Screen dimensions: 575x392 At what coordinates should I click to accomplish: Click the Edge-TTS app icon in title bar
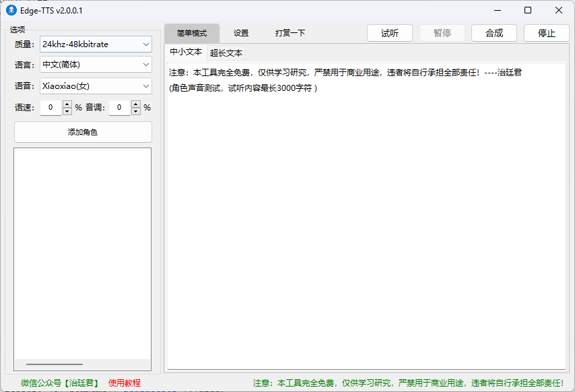[x=11, y=10]
